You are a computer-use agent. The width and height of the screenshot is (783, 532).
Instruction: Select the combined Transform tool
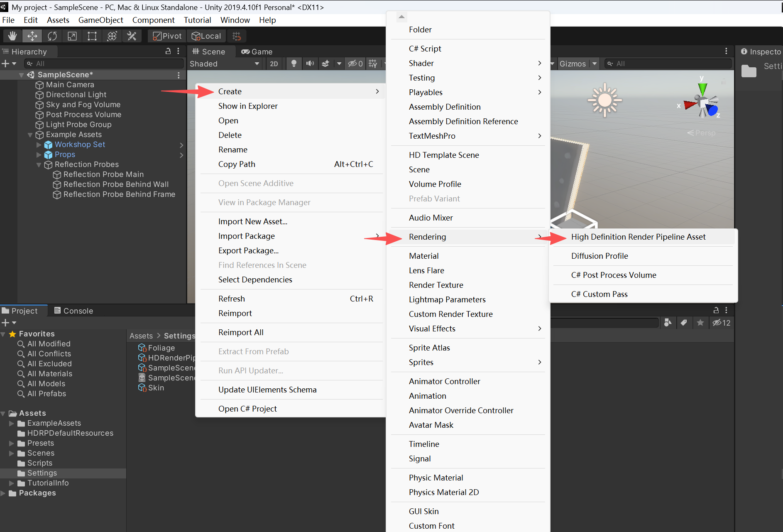coord(112,36)
